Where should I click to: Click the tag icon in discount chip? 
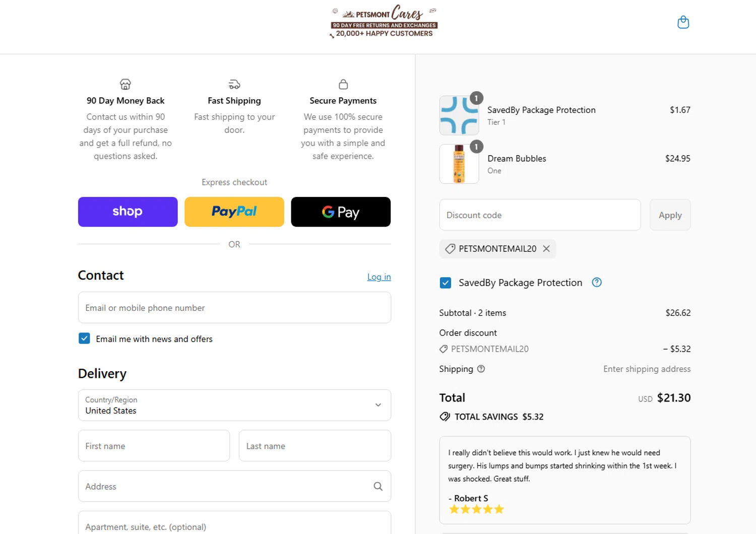(450, 249)
